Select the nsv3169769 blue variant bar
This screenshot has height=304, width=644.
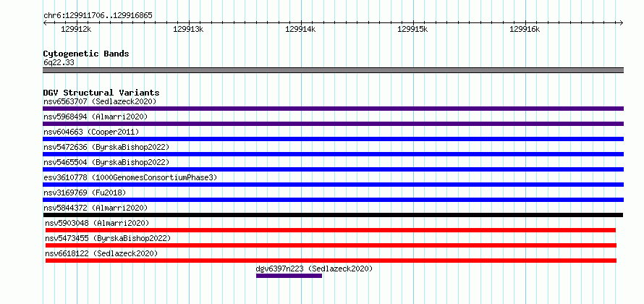tap(333, 200)
